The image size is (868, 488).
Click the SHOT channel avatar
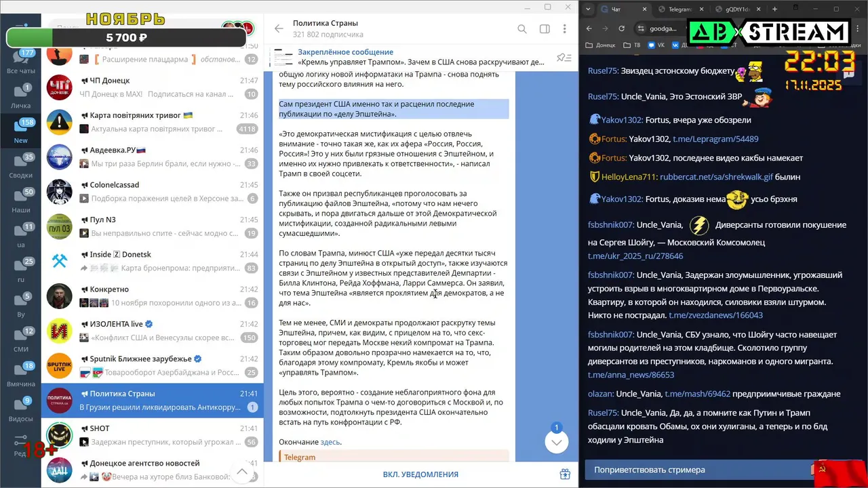60,435
